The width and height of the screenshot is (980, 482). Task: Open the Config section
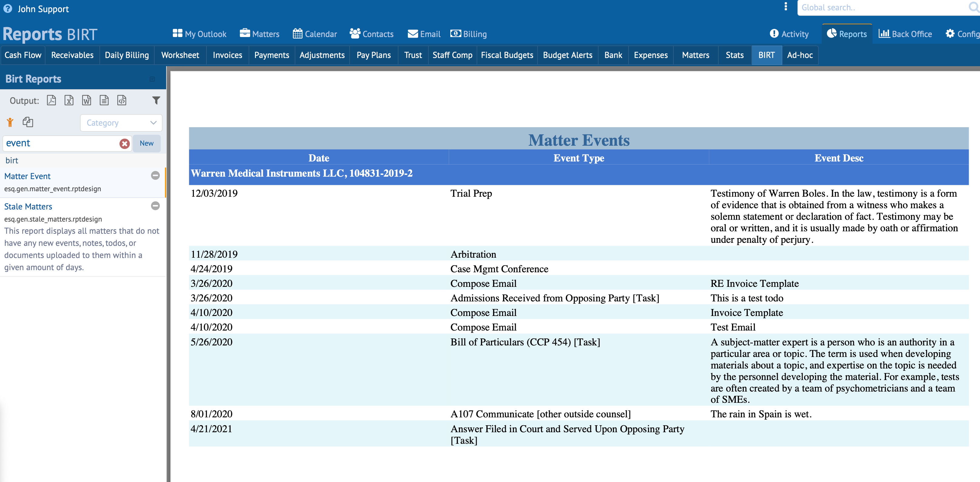(x=962, y=34)
